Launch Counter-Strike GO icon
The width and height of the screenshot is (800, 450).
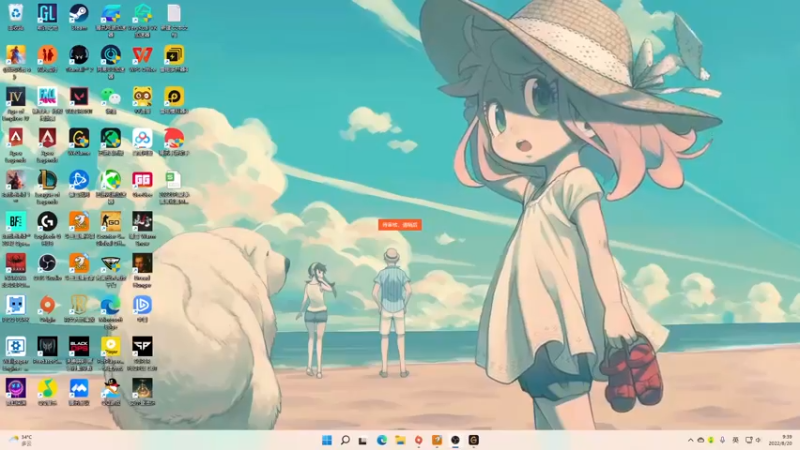[111, 222]
